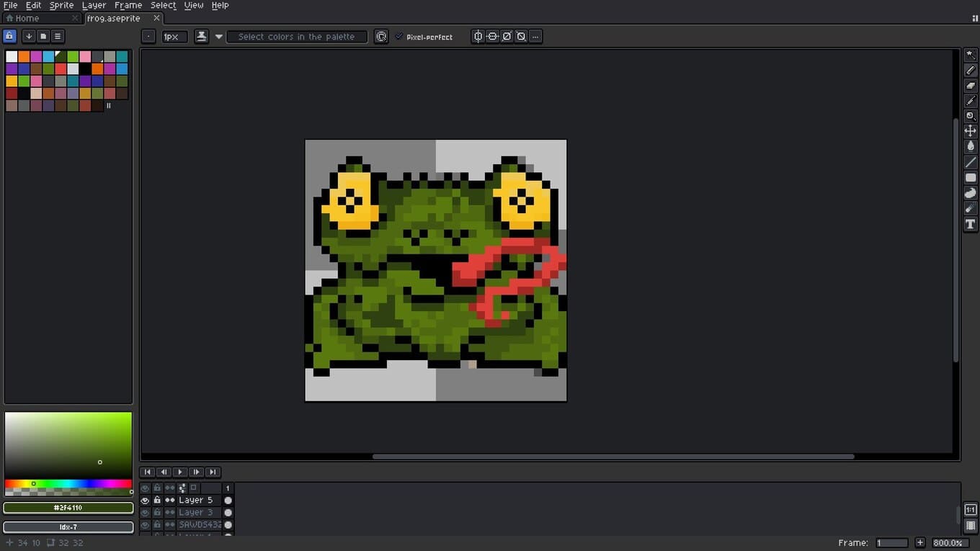Open the Sprite menu
The image size is (980, 551).
pyautogui.click(x=61, y=5)
